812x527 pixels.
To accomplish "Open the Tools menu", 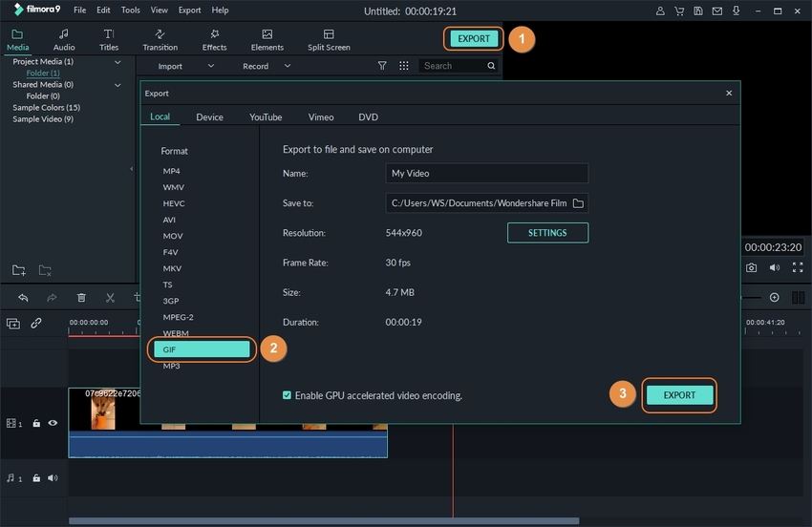I will click(x=131, y=11).
